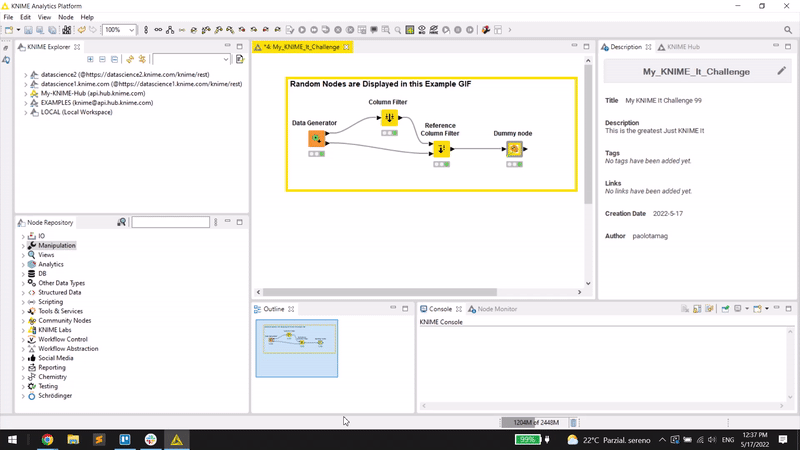The image size is (800, 450).
Task: Undo the last action via toolbar arrow
Action: point(82,30)
